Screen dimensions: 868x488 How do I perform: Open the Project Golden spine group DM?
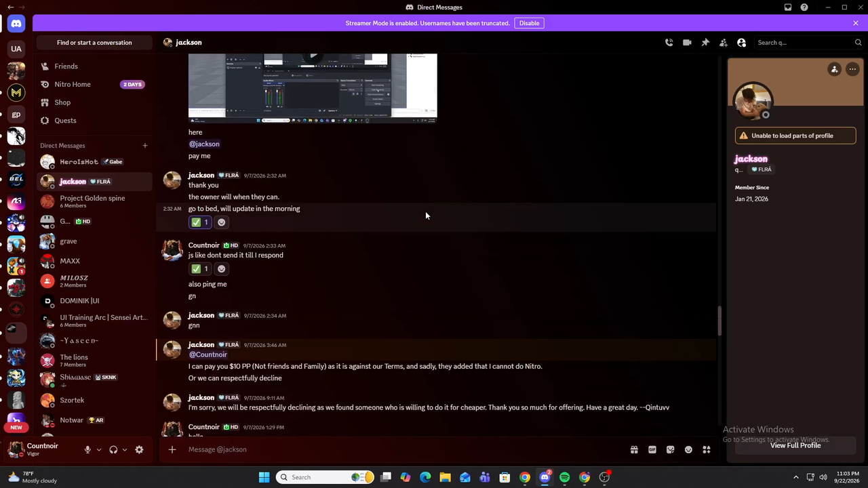[x=94, y=201]
